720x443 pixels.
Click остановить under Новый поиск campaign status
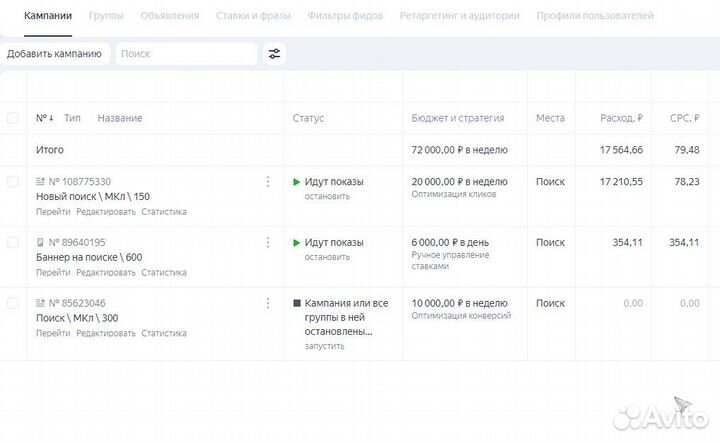(327, 196)
